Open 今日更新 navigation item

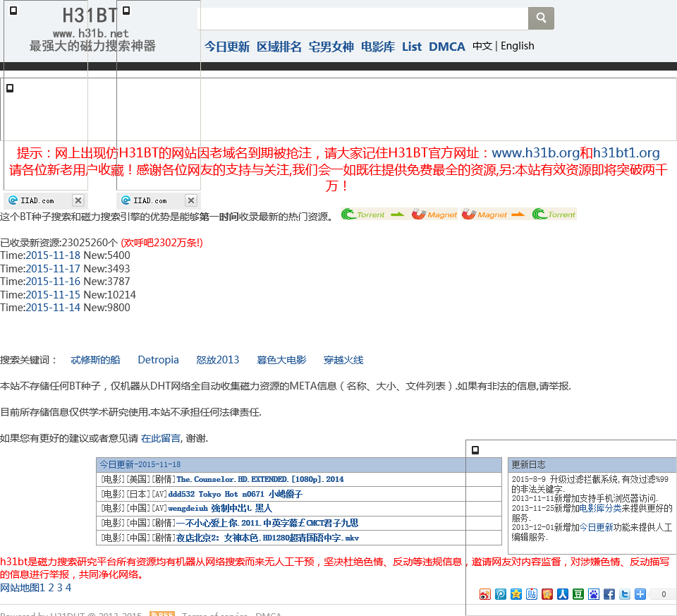(227, 47)
